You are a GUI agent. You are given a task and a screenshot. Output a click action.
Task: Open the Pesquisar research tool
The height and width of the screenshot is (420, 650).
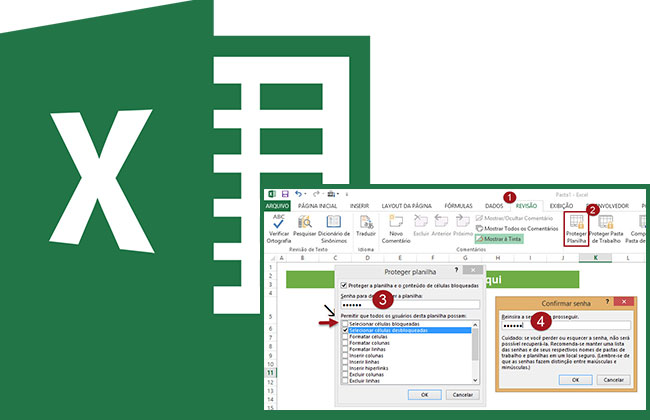(305, 226)
